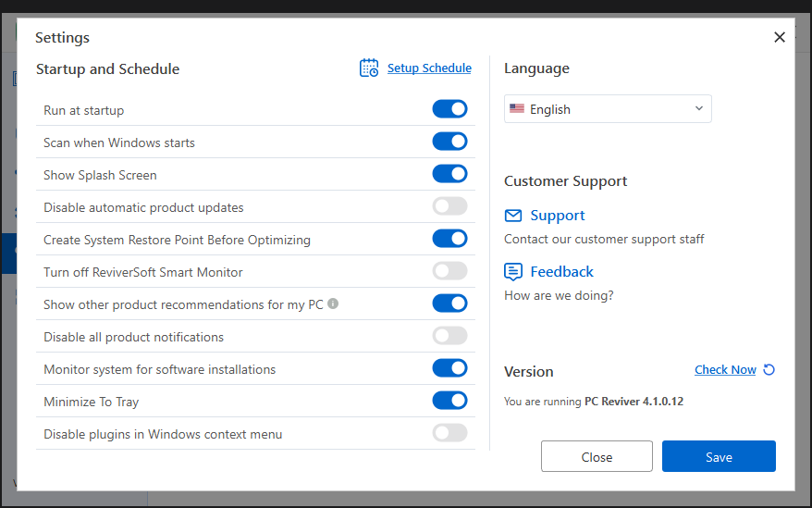
Task: Click the Feedback speech bubble icon
Action: click(x=512, y=272)
